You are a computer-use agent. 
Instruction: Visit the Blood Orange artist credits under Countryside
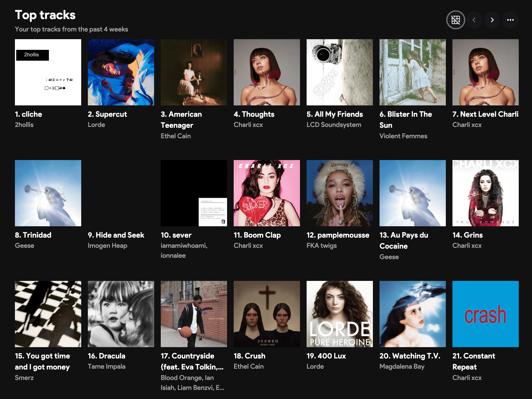click(193, 383)
